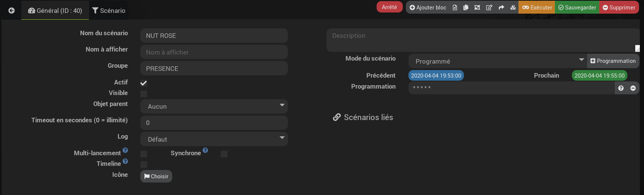Viewport: 644px width, 195px height.
Task: Click the back arrow icon
Action: 11,11
